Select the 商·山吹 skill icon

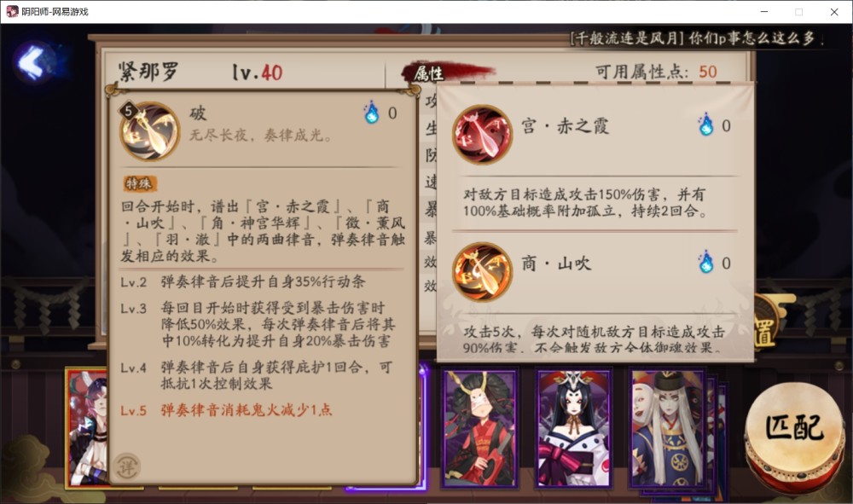click(482, 272)
